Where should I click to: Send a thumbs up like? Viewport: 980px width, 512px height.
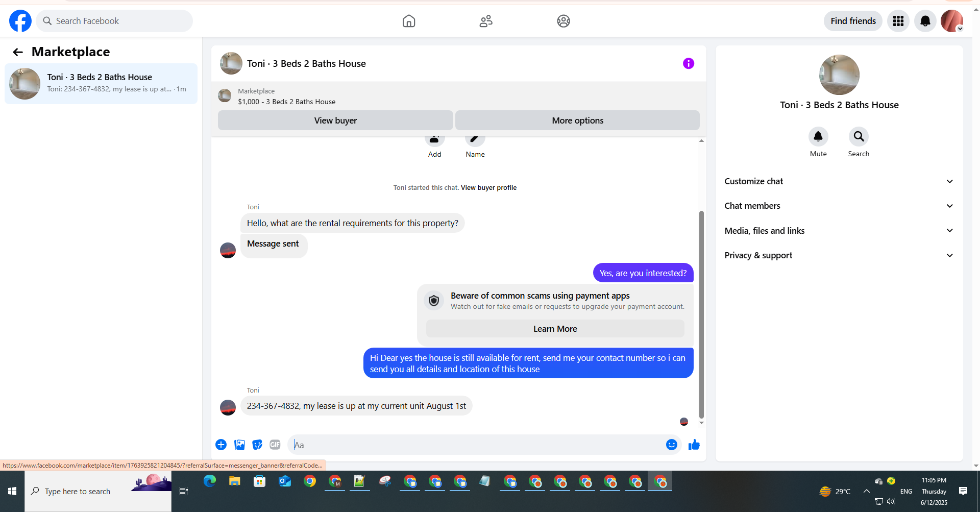pos(694,445)
